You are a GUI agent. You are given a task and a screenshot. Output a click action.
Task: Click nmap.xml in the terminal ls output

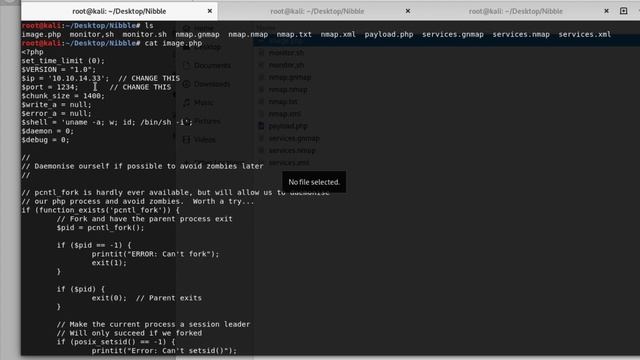tap(338, 35)
